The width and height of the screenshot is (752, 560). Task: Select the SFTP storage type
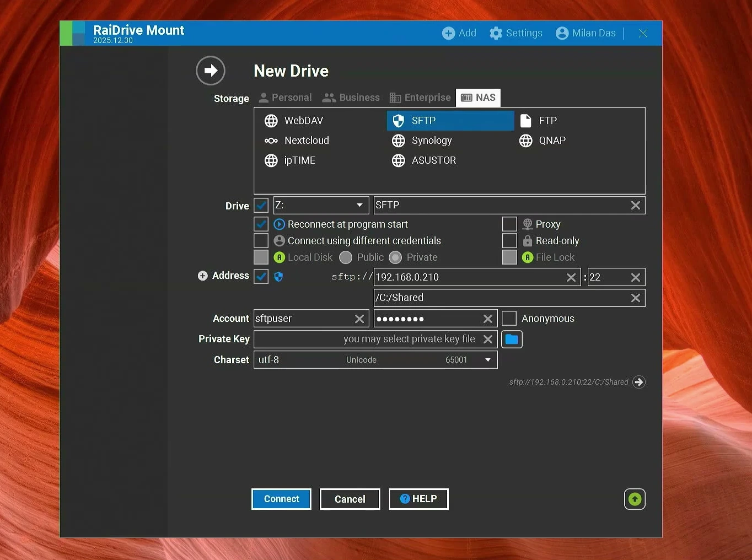(x=450, y=121)
